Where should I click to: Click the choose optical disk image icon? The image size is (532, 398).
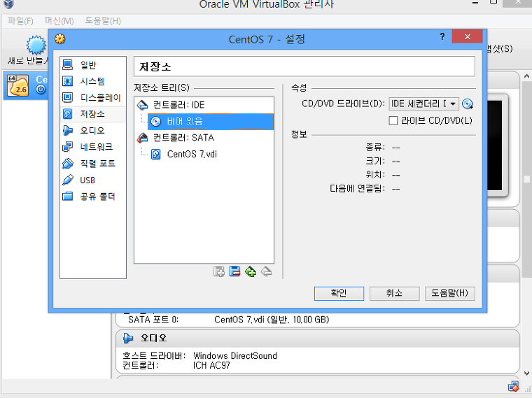click(x=468, y=104)
